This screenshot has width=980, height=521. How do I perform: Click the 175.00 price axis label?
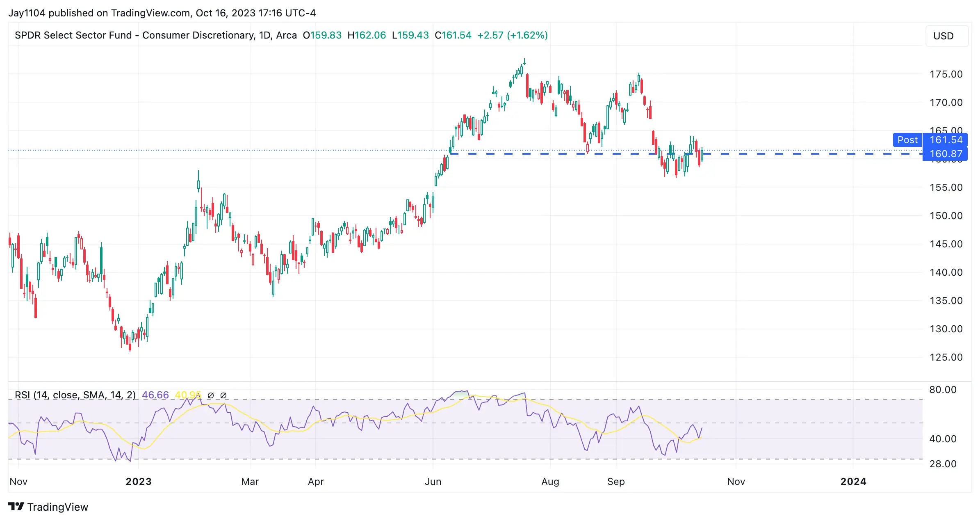[x=946, y=74]
